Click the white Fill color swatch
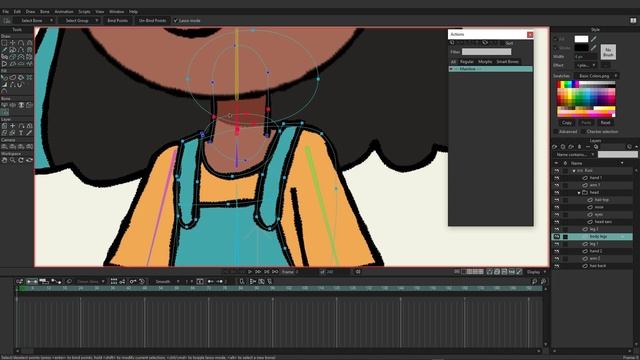The height and width of the screenshot is (360, 640). [x=581, y=39]
